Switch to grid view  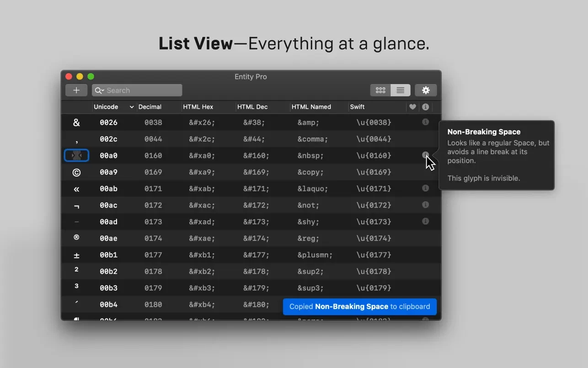[380, 90]
